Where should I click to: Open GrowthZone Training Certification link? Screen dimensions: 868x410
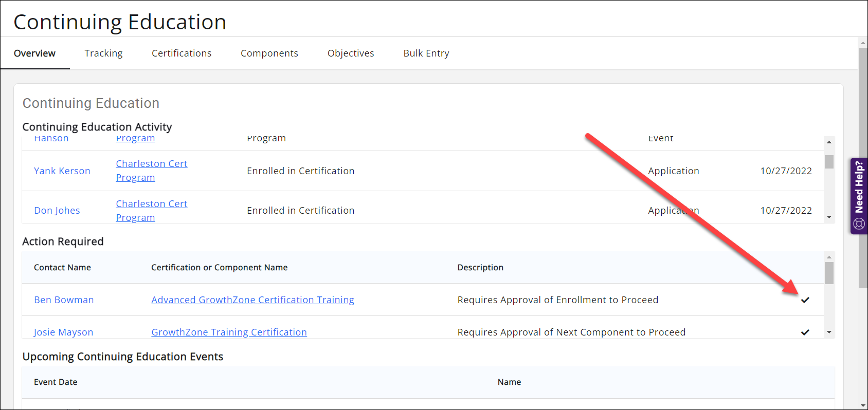[229, 332]
